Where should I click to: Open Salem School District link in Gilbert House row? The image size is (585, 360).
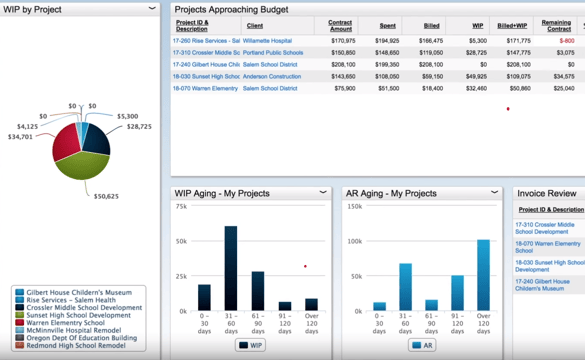[270, 65]
